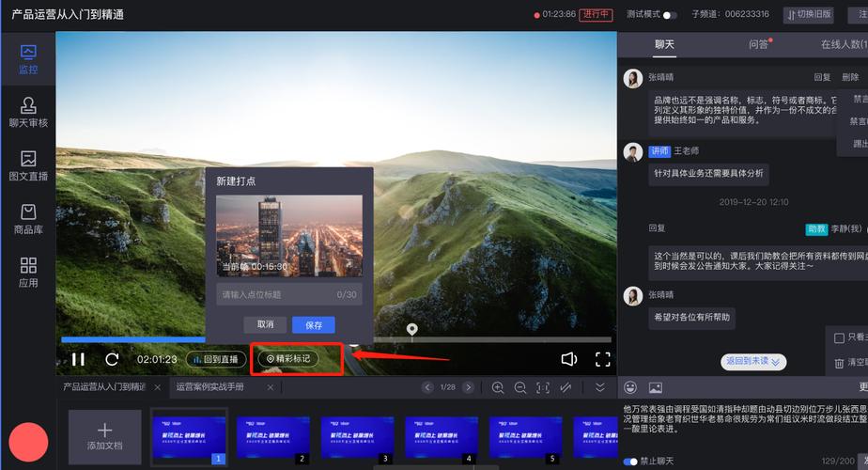
Task: Save the new marker with 保存
Action: pos(314,325)
